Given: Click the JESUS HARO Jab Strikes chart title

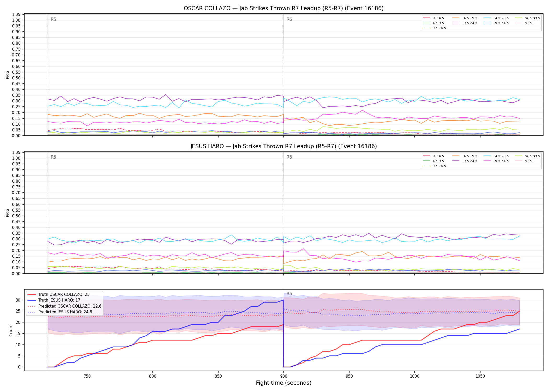Looking at the screenshot, I should pos(284,146).
